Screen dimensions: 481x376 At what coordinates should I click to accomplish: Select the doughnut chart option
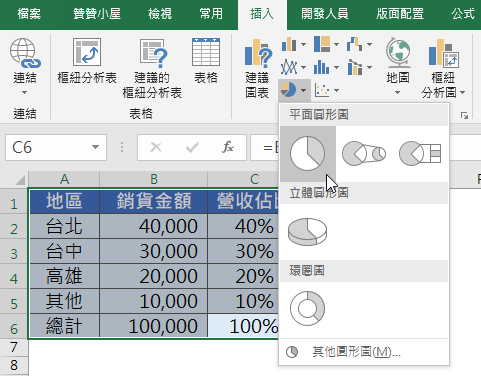click(307, 309)
